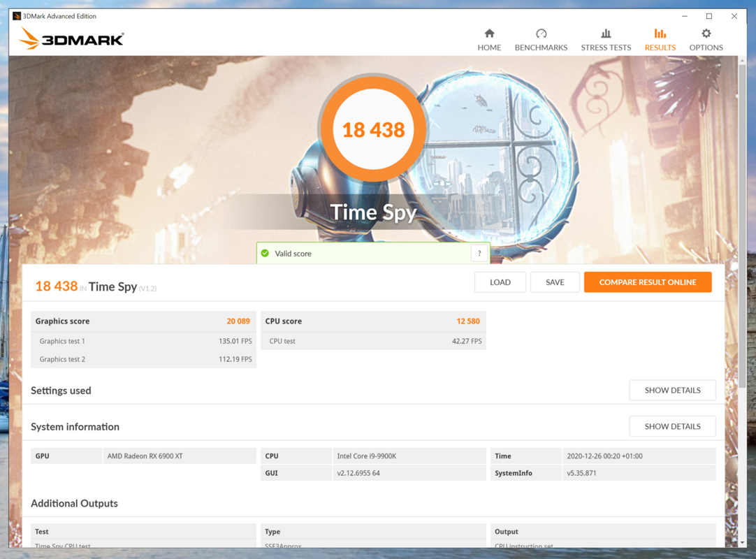This screenshot has width=756, height=559.
Task: Maximize the 3DMark window
Action: [x=708, y=16]
